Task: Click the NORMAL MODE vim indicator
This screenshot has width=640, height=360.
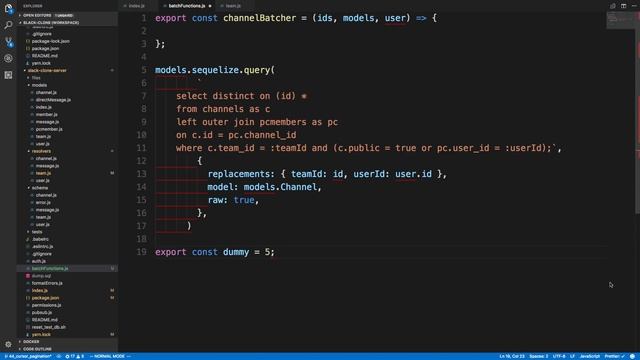Action: click(x=109, y=356)
